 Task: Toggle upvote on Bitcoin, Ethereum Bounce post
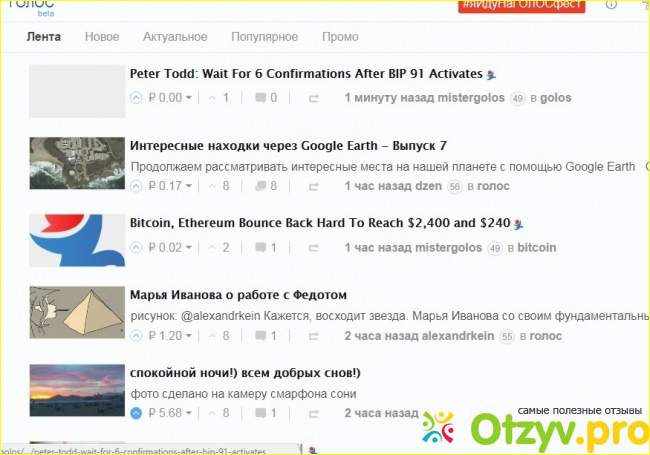136,248
